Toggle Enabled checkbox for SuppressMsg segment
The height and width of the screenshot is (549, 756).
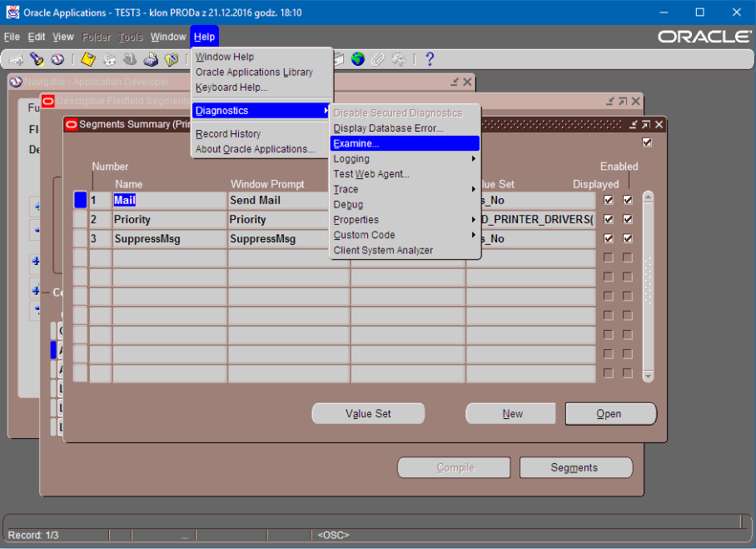coord(628,239)
